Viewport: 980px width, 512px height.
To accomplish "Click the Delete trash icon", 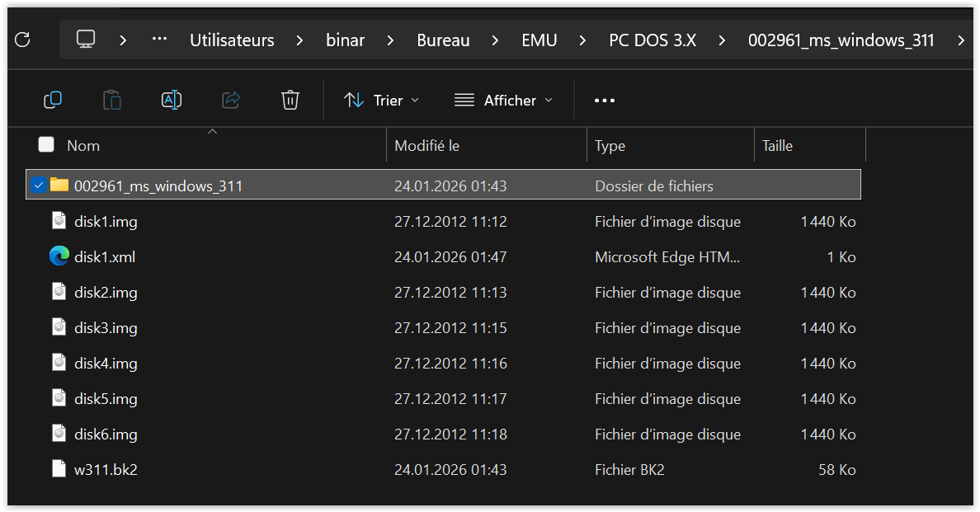I will 290,100.
